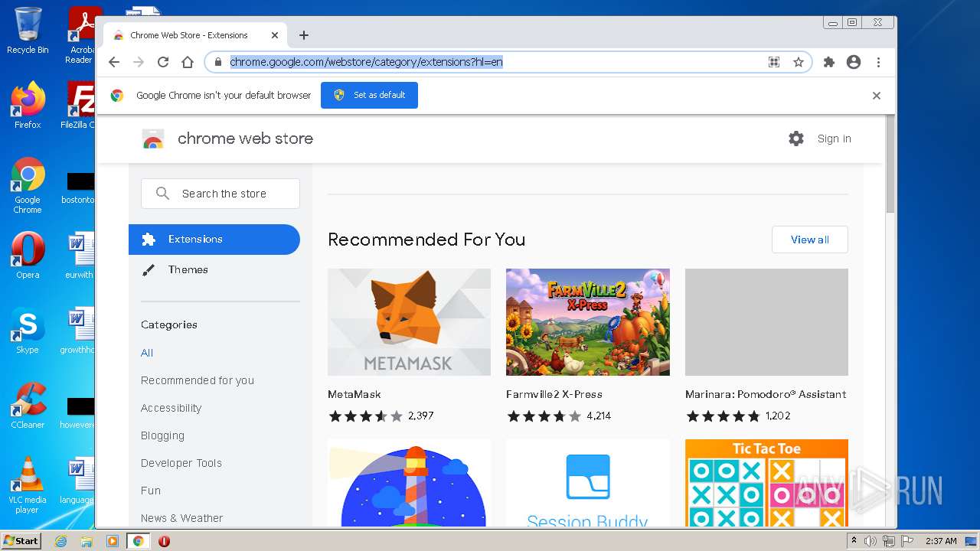Open the Session Buddy extension card

[588, 483]
